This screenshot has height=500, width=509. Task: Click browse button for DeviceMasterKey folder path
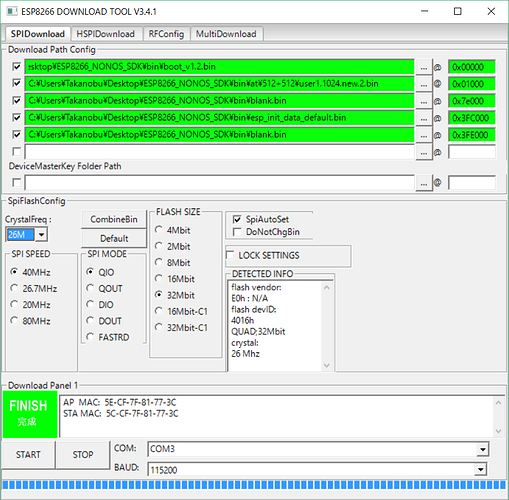(424, 183)
